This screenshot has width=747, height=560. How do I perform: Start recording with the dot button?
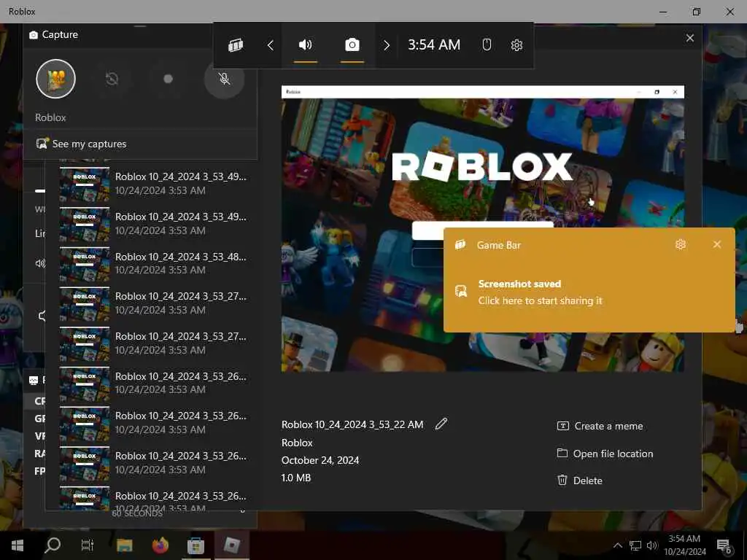pos(168,79)
